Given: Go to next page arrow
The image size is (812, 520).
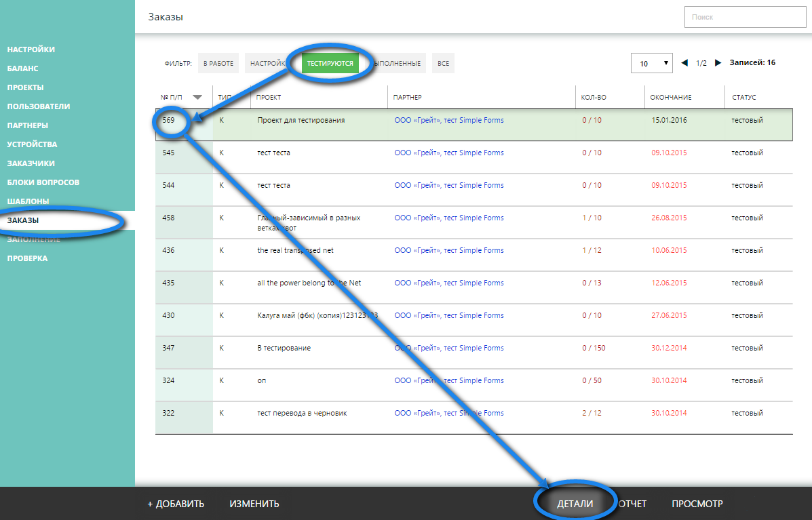Looking at the screenshot, I should point(718,63).
